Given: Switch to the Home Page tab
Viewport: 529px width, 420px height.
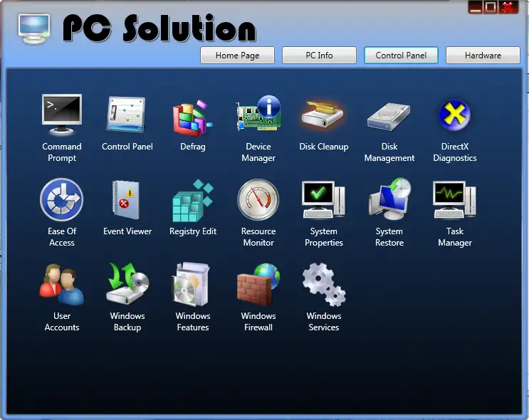Looking at the screenshot, I should point(238,56).
